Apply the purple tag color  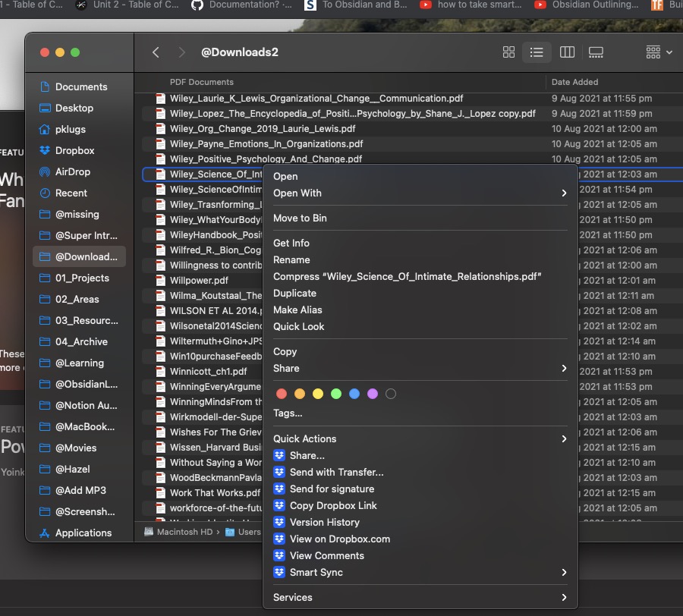373,394
